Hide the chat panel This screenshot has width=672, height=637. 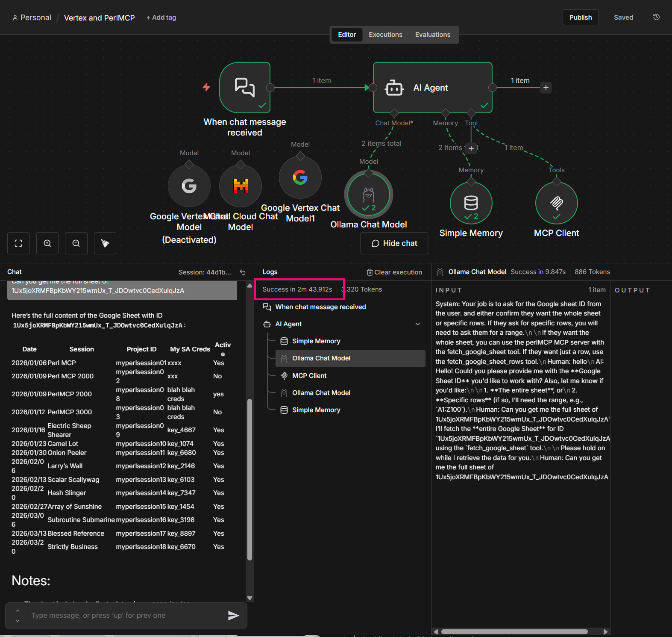(394, 243)
